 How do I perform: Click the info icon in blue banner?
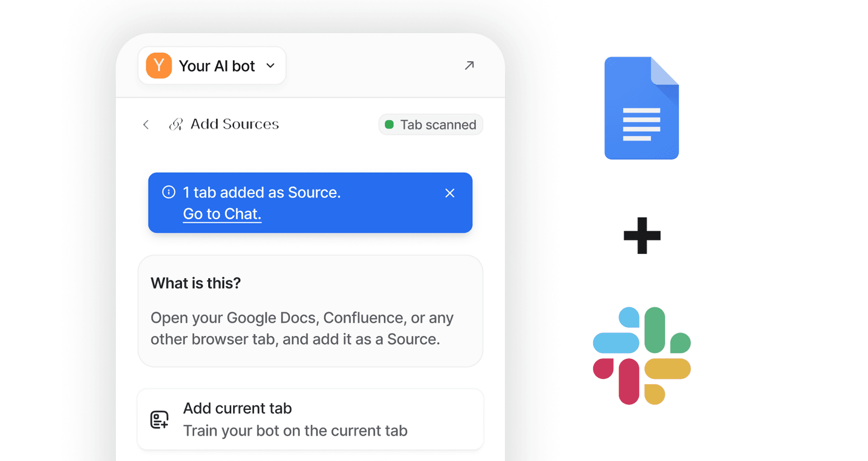tap(168, 192)
